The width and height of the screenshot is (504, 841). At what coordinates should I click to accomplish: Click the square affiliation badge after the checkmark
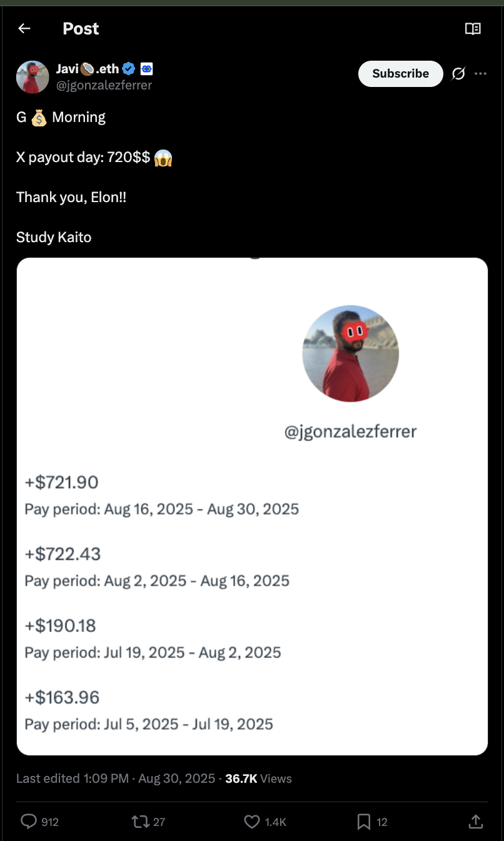(146, 69)
